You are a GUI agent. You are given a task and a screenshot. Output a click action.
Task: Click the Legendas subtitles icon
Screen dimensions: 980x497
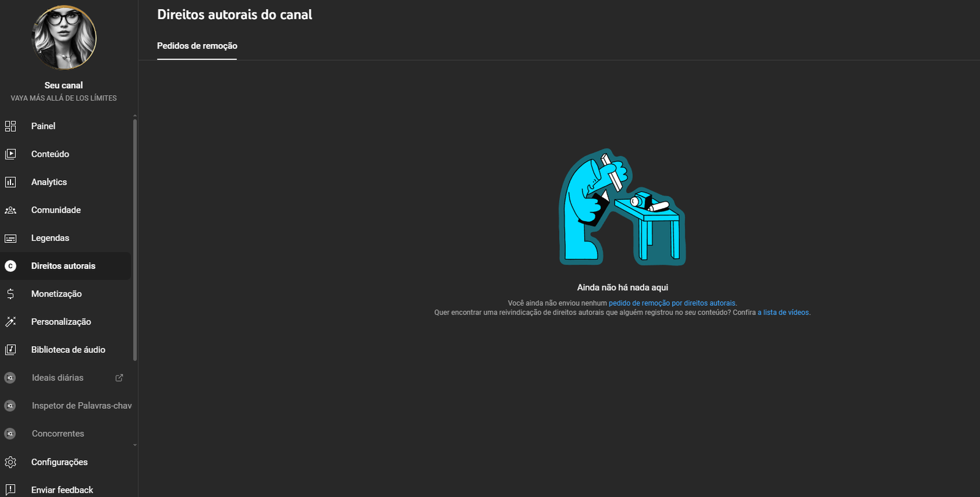tap(10, 238)
